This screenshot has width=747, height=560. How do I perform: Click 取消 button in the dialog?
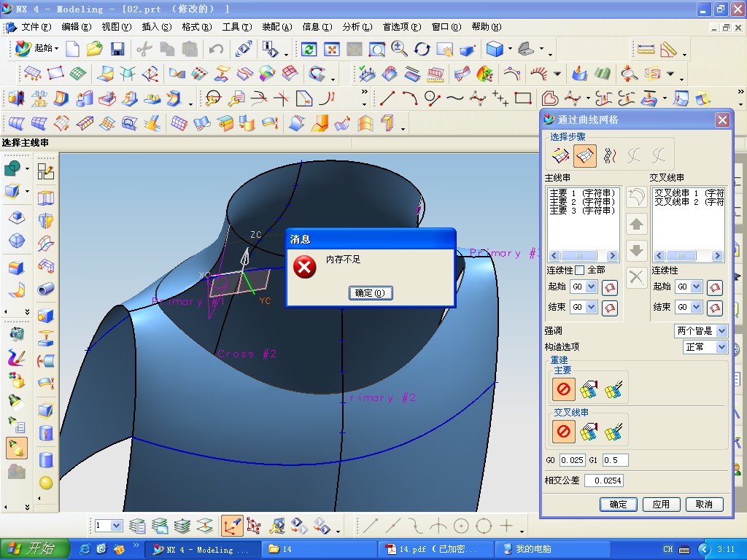(704, 505)
